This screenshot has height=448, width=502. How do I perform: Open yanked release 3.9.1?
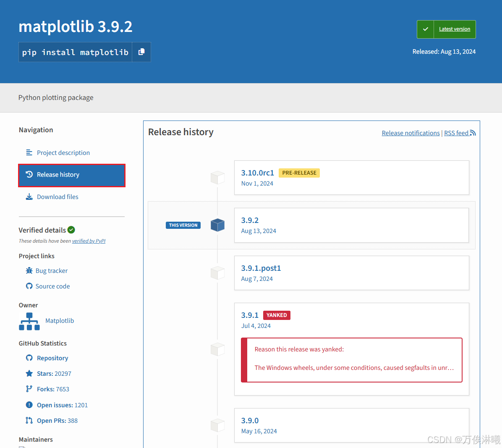coord(250,315)
